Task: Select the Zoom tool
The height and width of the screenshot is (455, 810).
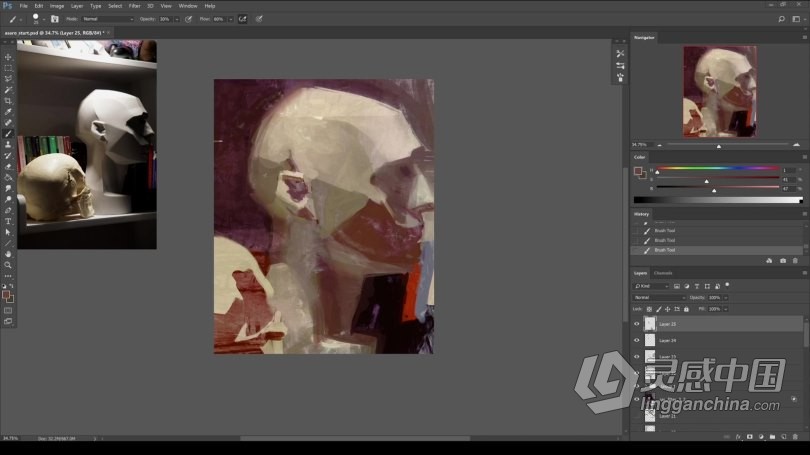Action: point(8,265)
